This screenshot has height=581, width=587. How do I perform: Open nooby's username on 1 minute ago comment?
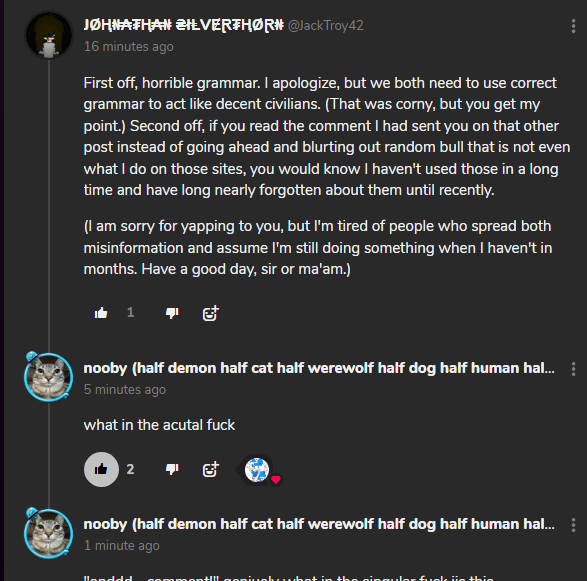click(x=319, y=524)
